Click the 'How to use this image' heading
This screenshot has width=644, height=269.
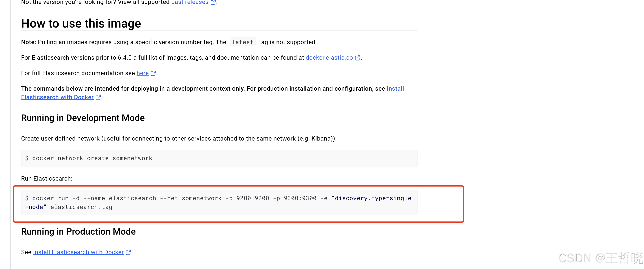click(81, 23)
